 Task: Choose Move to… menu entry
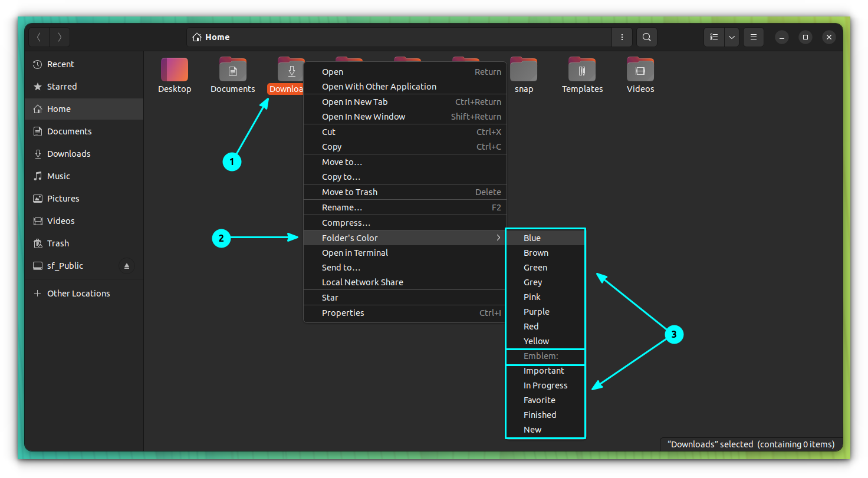(x=405, y=162)
